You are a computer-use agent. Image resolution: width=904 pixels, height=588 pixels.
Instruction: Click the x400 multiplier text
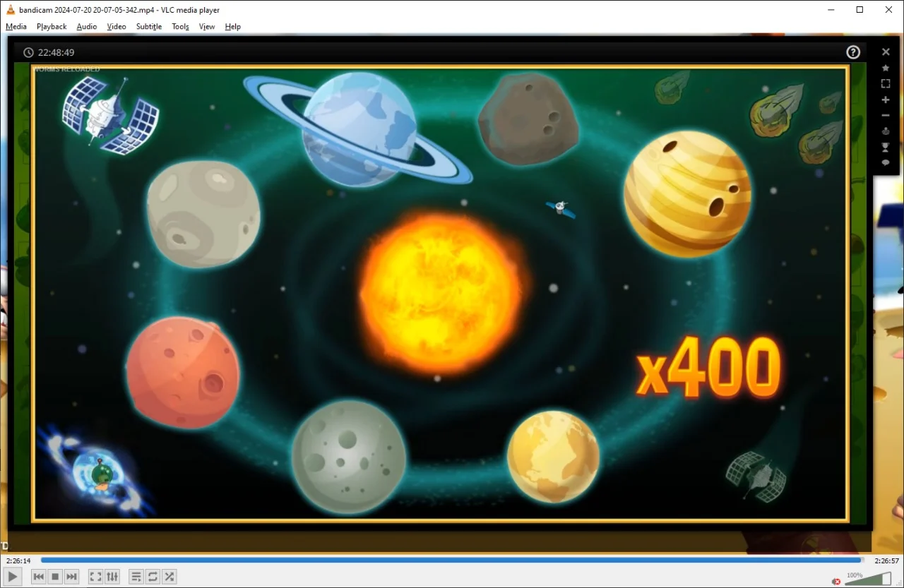tap(708, 368)
